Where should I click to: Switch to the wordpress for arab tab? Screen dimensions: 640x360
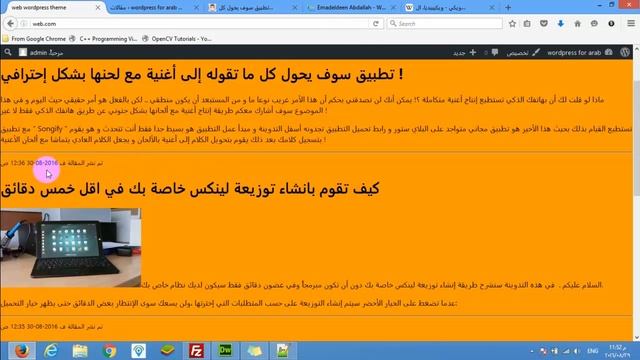(154, 7)
